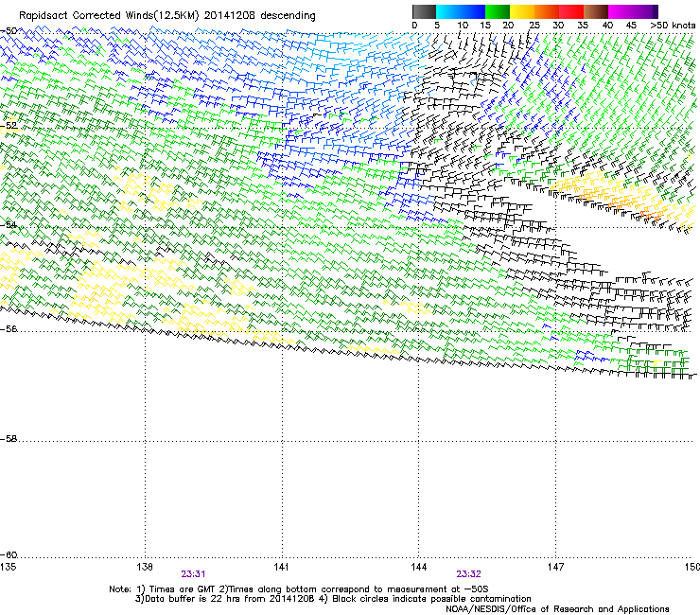
Task: Click the 138 longitude axis label
Action: tap(145, 567)
